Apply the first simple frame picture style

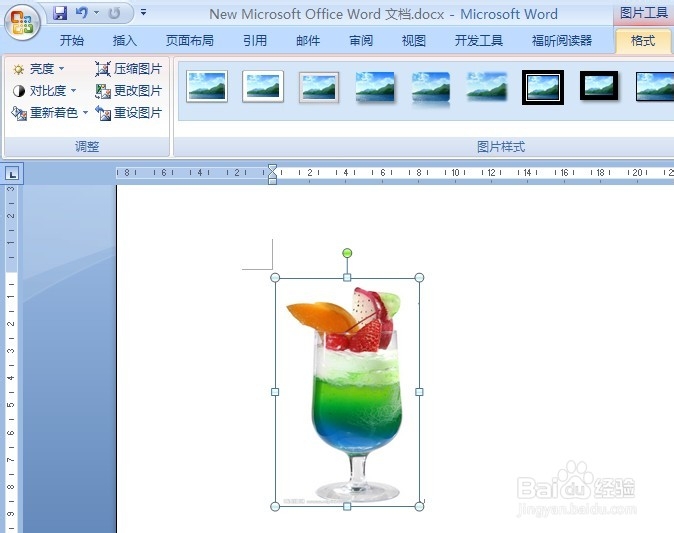pos(207,86)
